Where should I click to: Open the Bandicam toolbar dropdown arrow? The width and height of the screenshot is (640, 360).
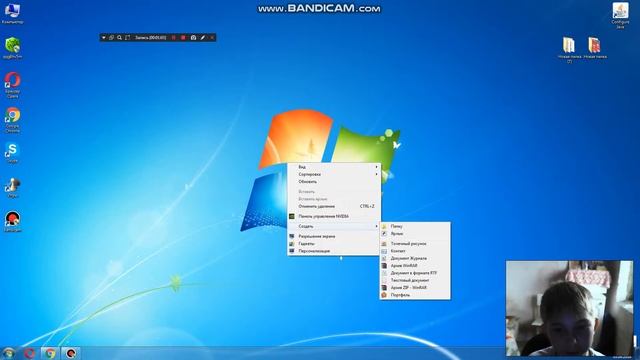(x=104, y=38)
